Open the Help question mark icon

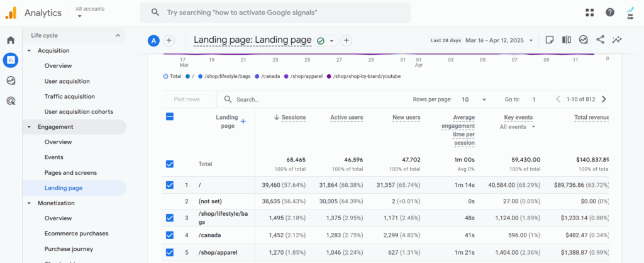pyautogui.click(x=609, y=13)
